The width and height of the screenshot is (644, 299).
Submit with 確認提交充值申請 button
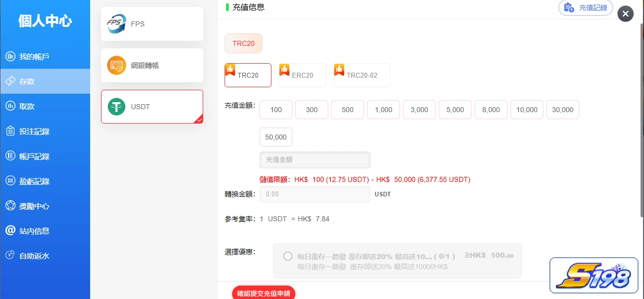click(x=264, y=293)
